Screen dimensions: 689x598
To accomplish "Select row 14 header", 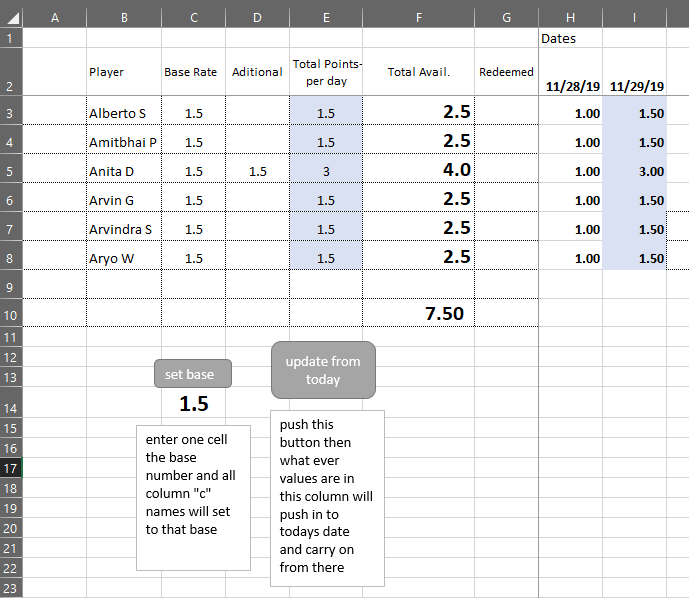I will point(11,402).
